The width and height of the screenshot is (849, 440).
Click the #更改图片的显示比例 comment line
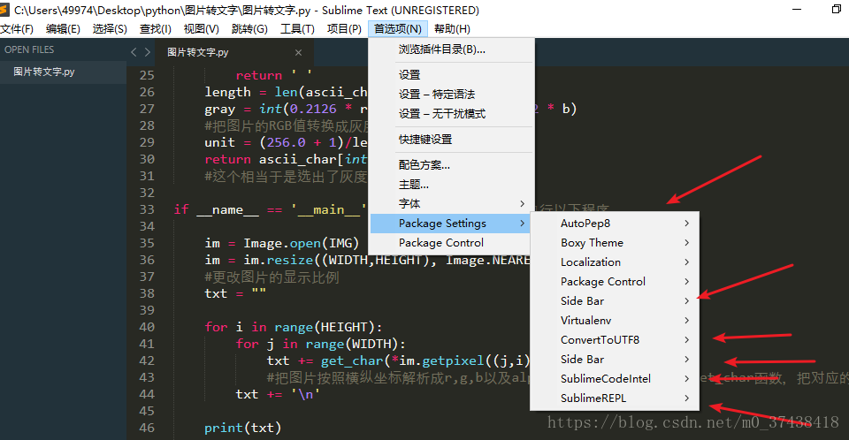(x=271, y=277)
